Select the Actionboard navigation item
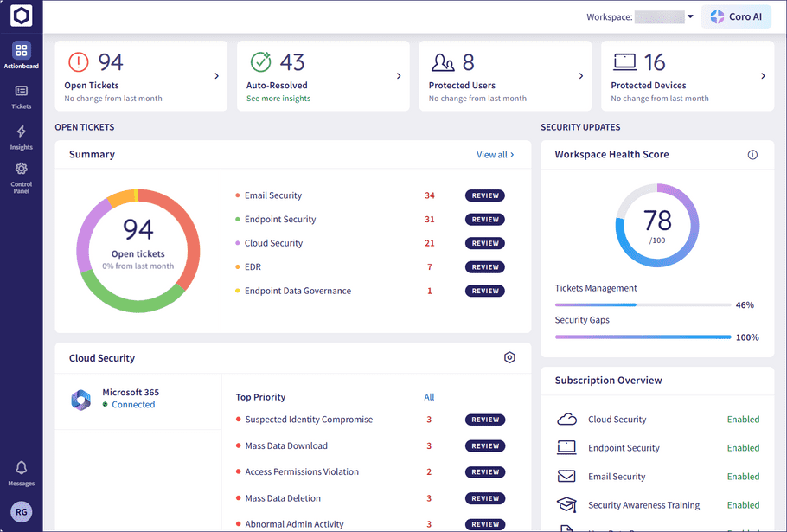Viewport: 787px width, 532px height. (21, 54)
